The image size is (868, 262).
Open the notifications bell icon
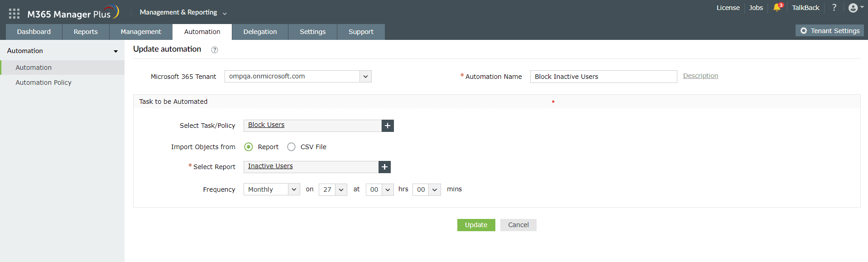click(x=777, y=8)
